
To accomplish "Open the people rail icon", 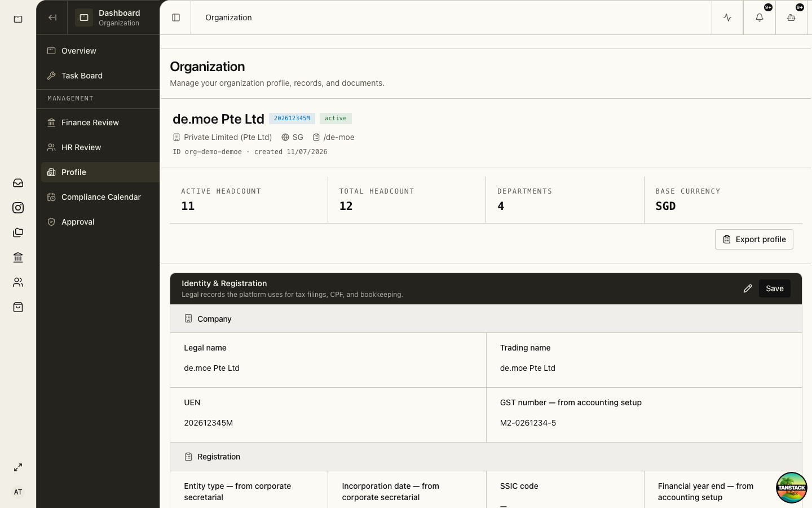I will (18, 282).
